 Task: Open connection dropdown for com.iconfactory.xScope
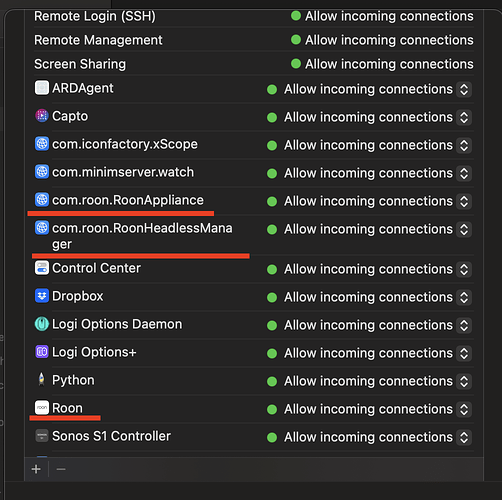[464, 145]
